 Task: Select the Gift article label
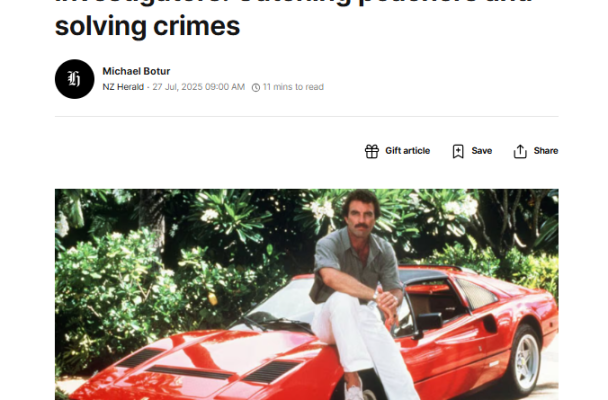click(407, 151)
